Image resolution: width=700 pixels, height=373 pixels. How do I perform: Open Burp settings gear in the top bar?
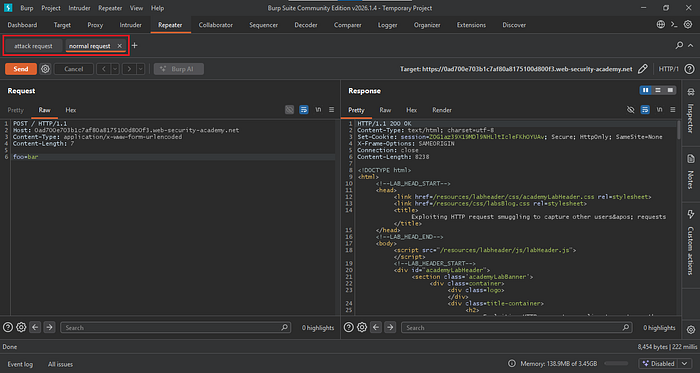coord(688,25)
